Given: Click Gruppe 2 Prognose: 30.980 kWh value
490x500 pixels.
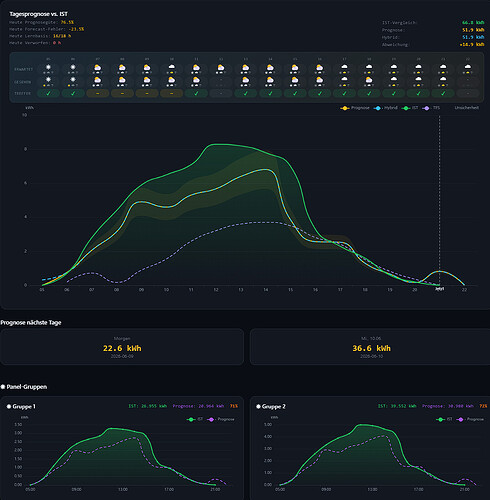Looking at the screenshot, I should click(448, 406).
